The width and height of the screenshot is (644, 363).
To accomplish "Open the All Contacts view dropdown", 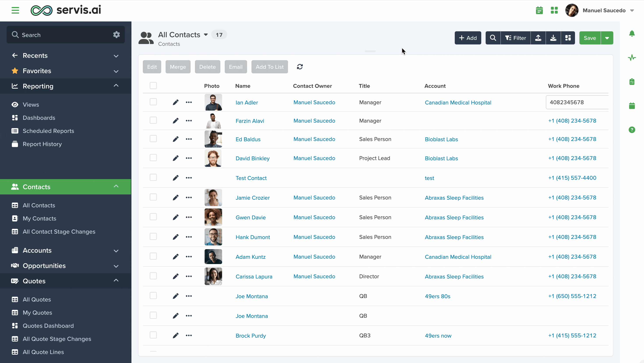I will [x=206, y=35].
